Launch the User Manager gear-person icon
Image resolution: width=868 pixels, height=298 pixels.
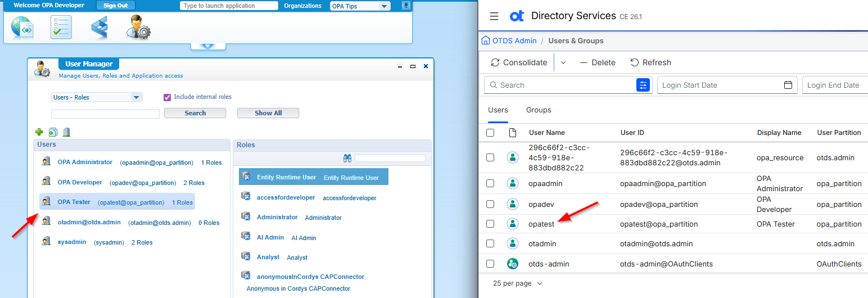tap(138, 28)
